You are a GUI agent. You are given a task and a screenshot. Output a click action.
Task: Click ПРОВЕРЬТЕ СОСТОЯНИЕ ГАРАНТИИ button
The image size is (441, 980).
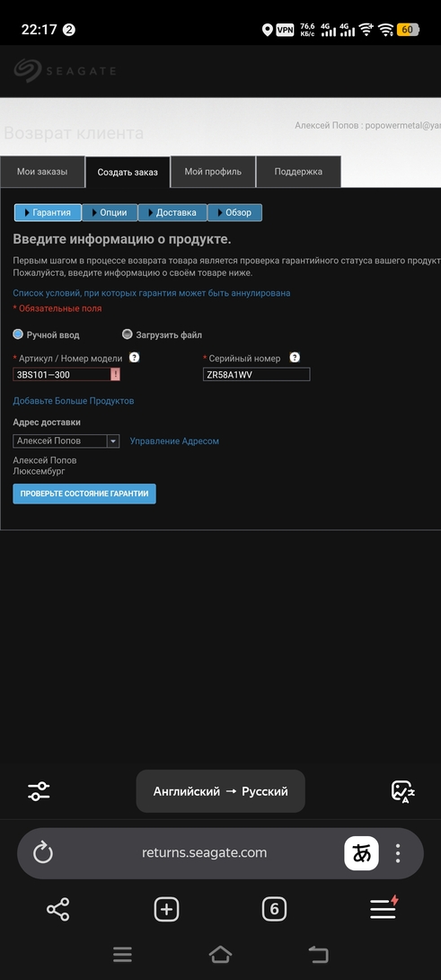84,494
